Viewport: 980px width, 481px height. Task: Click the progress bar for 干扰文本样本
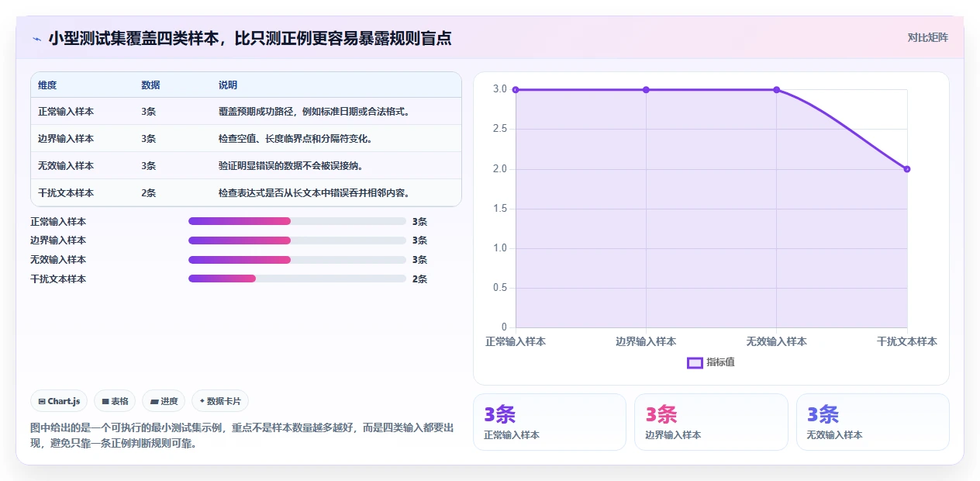(297, 279)
